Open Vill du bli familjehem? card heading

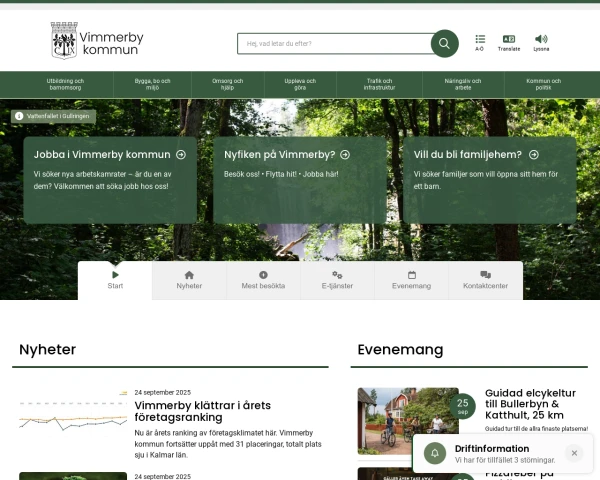pos(468,155)
